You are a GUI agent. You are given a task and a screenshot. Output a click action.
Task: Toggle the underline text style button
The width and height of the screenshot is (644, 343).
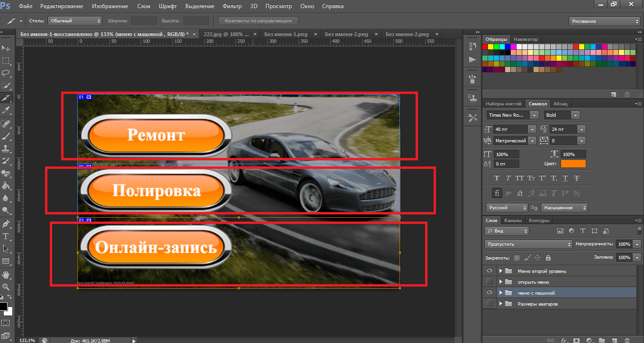pos(565,178)
